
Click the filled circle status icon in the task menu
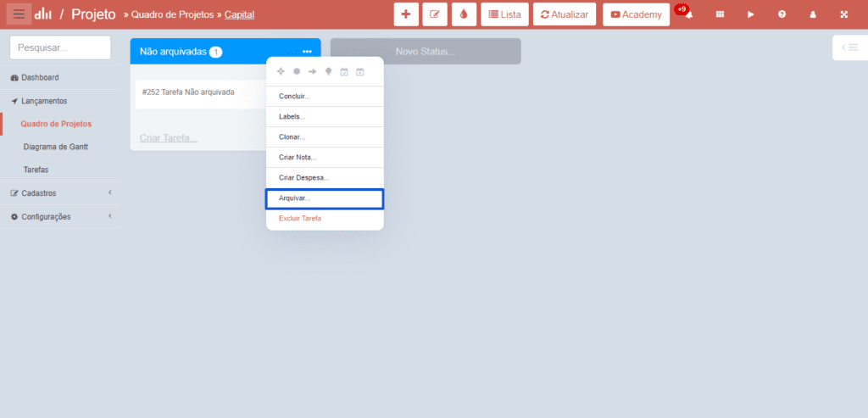click(x=296, y=71)
